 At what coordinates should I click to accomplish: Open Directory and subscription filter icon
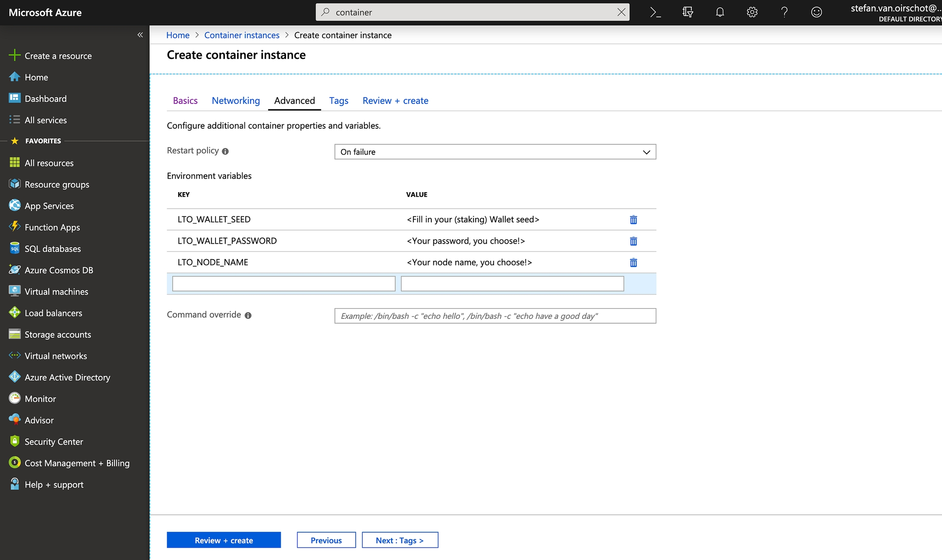[688, 12]
